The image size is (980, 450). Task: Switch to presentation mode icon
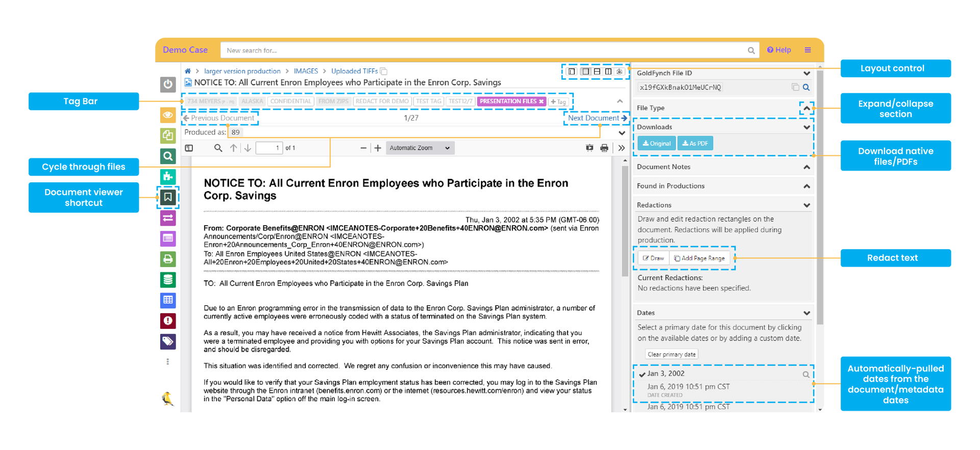(590, 148)
